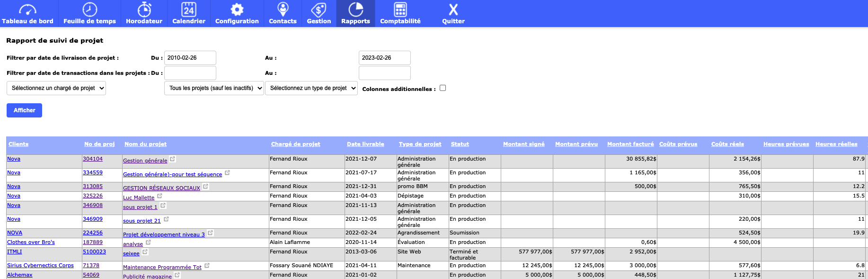Expand the chargé de projet dropdown
Viewport: 868px width, 279px height.
coord(56,88)
